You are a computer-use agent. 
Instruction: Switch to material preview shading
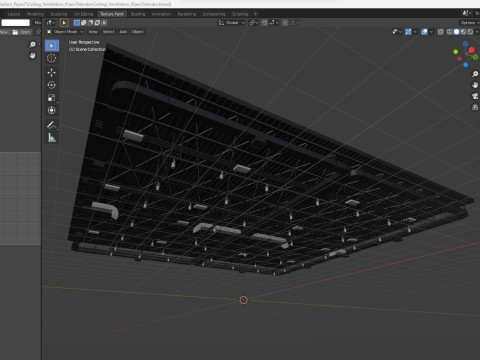click(463, 32)
